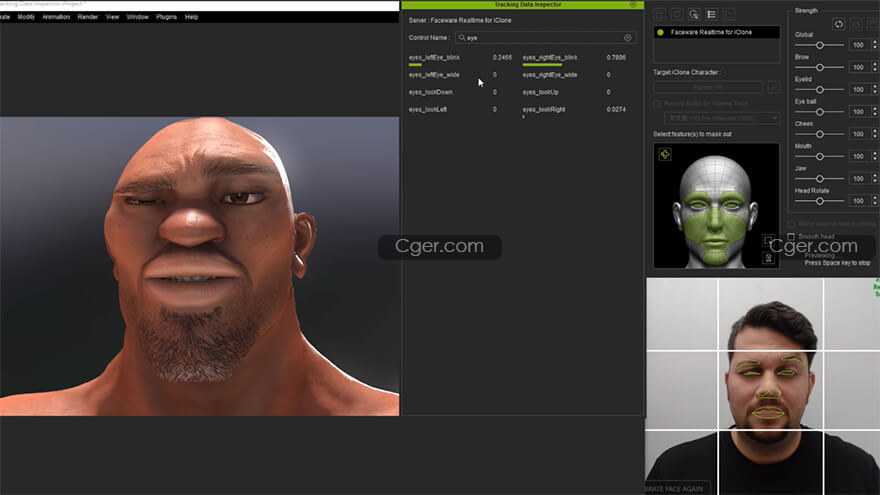
Task: Click the webcam face tracking video
Action: click(x=763, y=386)
